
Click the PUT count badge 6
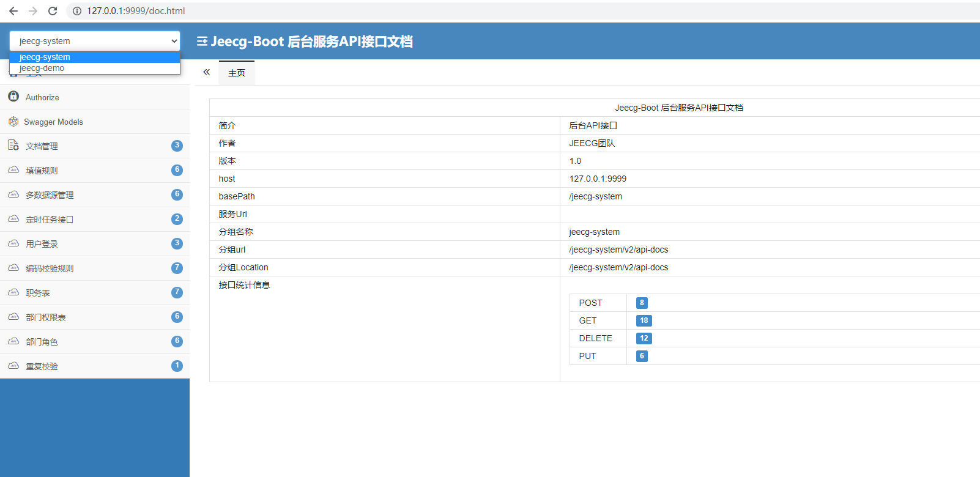point(642,356)
